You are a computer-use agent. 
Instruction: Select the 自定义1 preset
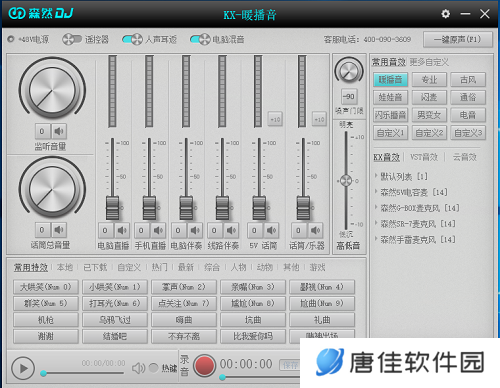point(390,133)
